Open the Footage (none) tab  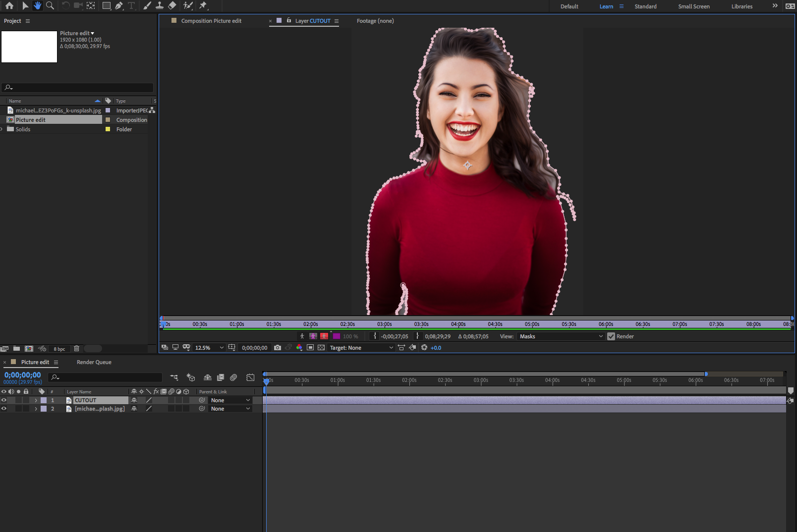point(375,21)
